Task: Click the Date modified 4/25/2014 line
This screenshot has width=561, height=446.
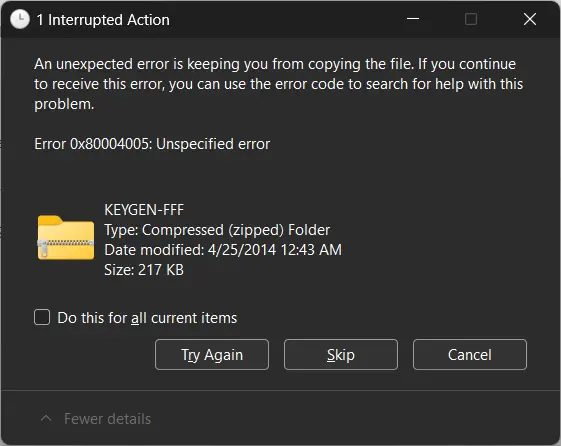Action: (223, 250)
